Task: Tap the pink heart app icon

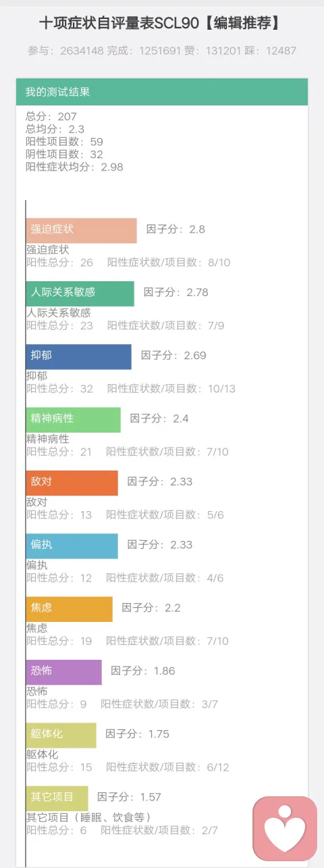Action: [284, 828]
